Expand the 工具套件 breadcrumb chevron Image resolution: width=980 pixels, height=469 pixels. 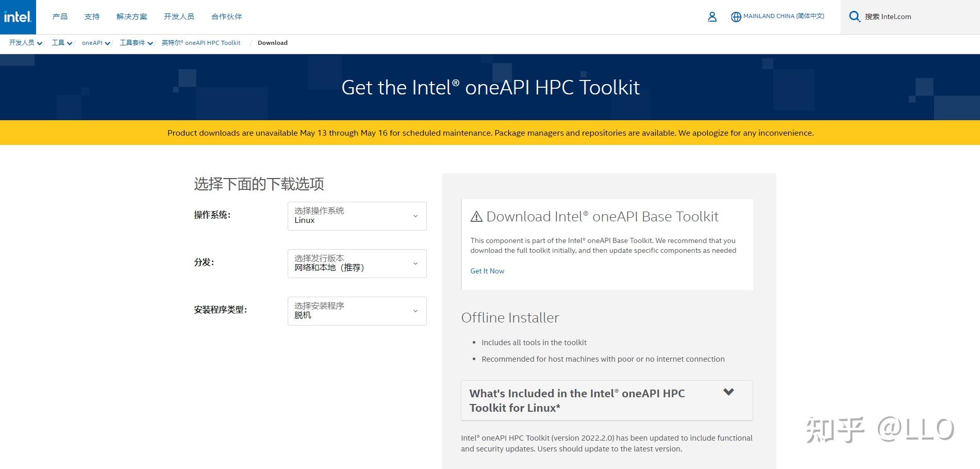point(150,43)
